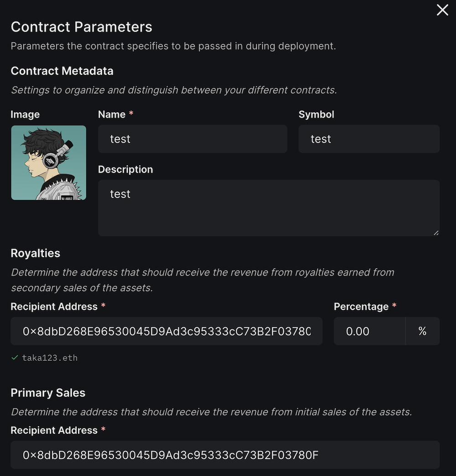Click the Contract Parameters heading
Viewport: 456px width, 476px height.
point(81,27)
